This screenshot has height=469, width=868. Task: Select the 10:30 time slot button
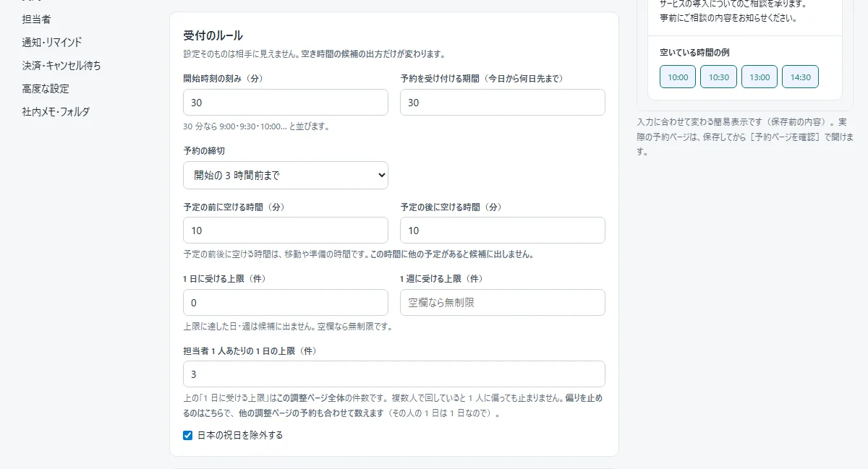718,77
